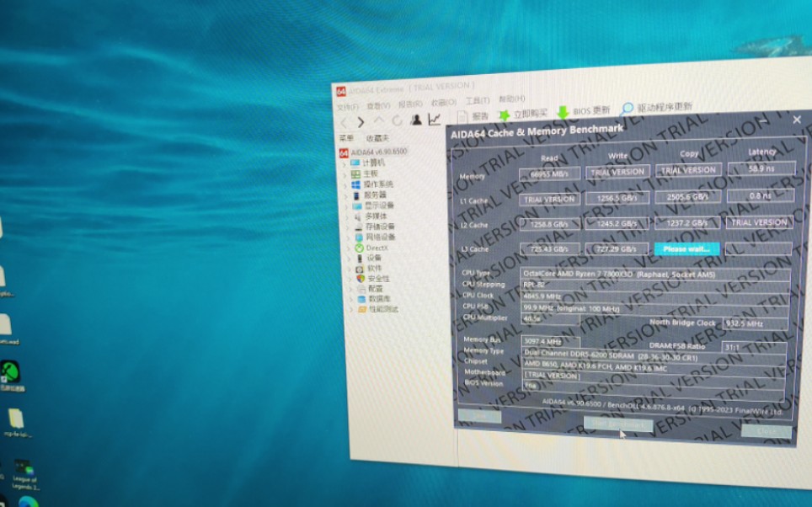Viewport: 812px width, 507px height.
Task: Click the up-level arrow toolbar icon
Action: pos(378,120)
